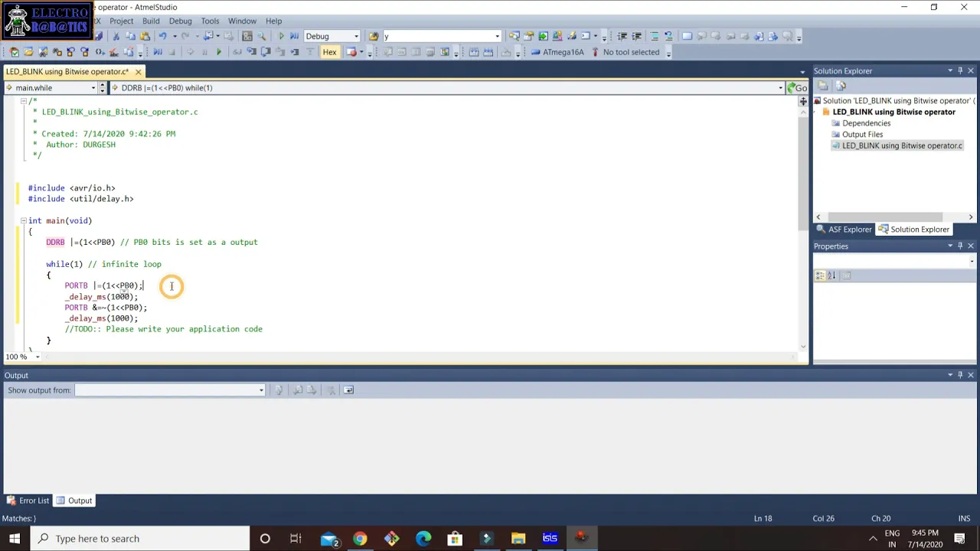The image size is (980, 551).
Task: Switch to the Error List tab
Action: coord(28,500)
